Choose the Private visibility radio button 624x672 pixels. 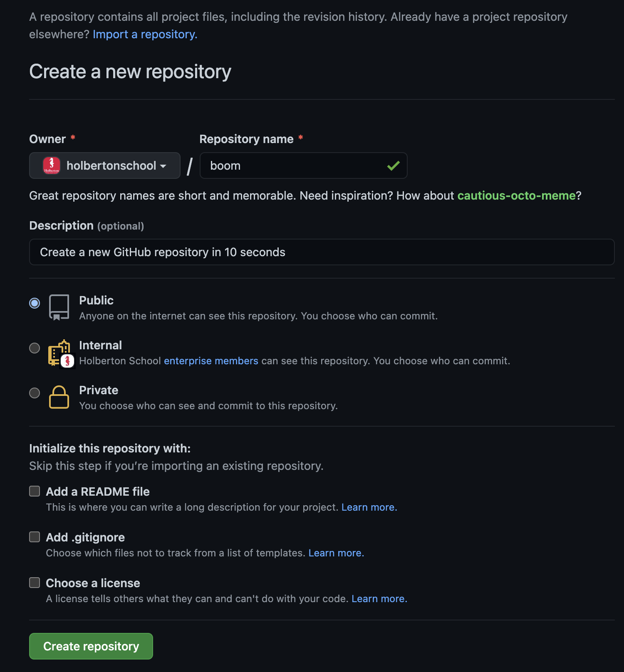(x=35, y=393)
